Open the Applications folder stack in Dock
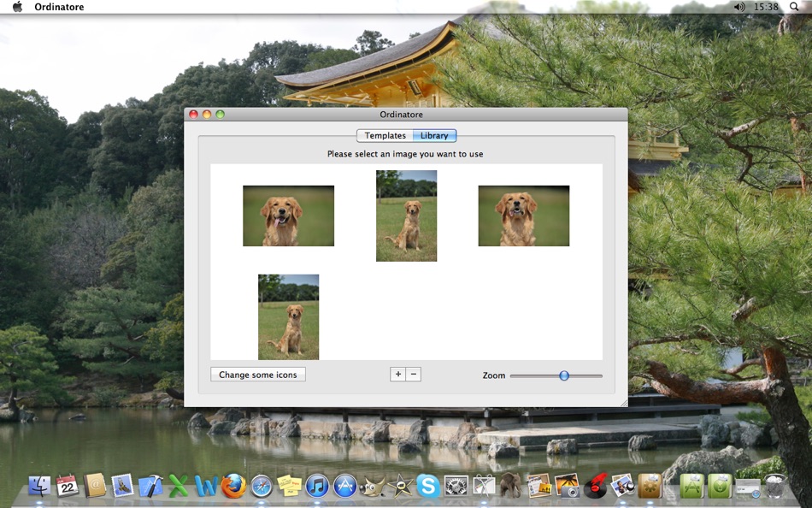812x508 pixels. pos(691,487)
